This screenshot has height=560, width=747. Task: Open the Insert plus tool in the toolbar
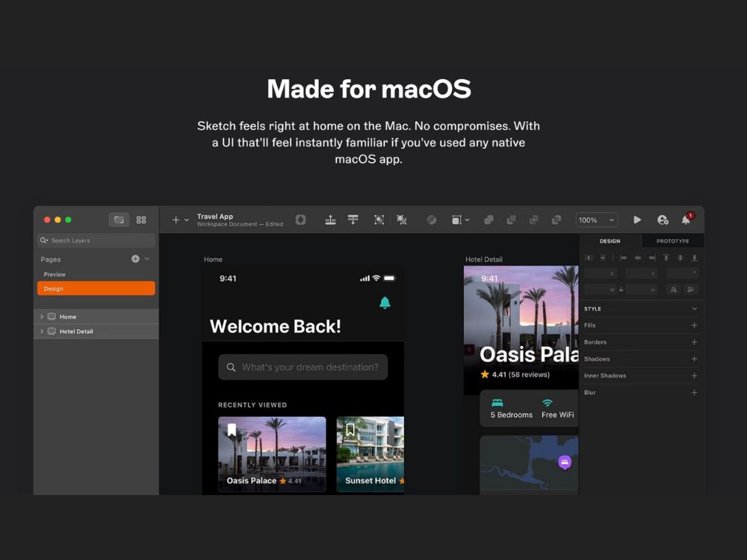point(176,220)
